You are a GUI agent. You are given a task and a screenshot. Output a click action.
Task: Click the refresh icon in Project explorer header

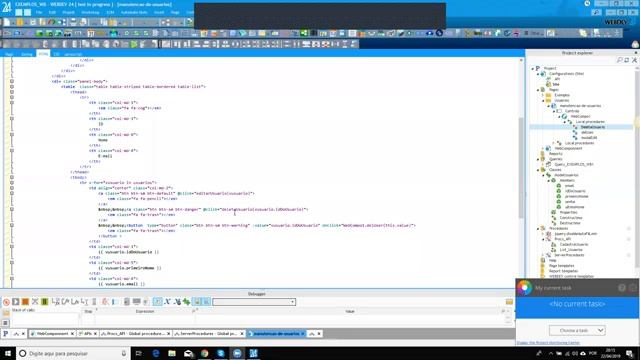click(627, 60)
